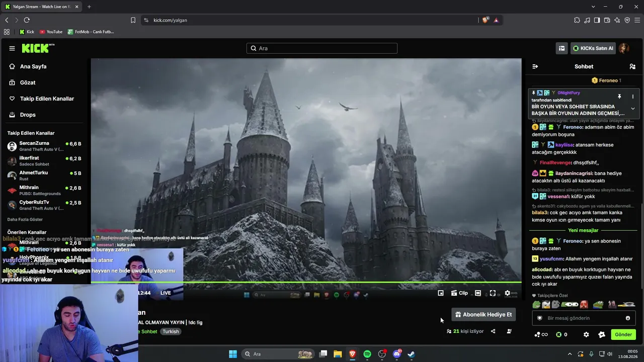Open the channel points infinity indicator
644x362 pixels.
pos(541,334)
